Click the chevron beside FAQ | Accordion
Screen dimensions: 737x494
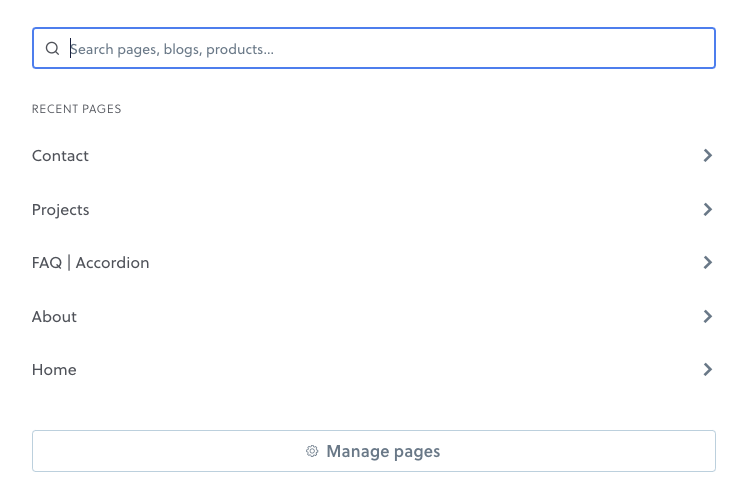tap(707, 262)
